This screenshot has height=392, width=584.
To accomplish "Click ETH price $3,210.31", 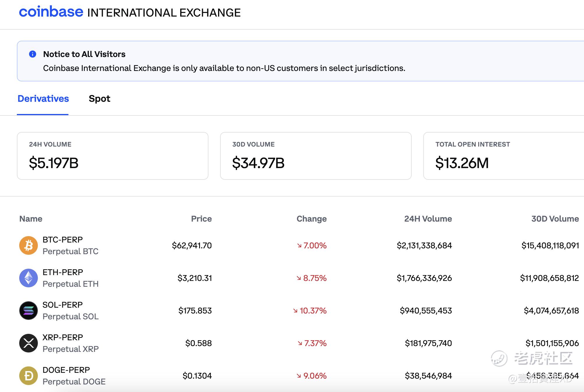I will tap(195, 278).
